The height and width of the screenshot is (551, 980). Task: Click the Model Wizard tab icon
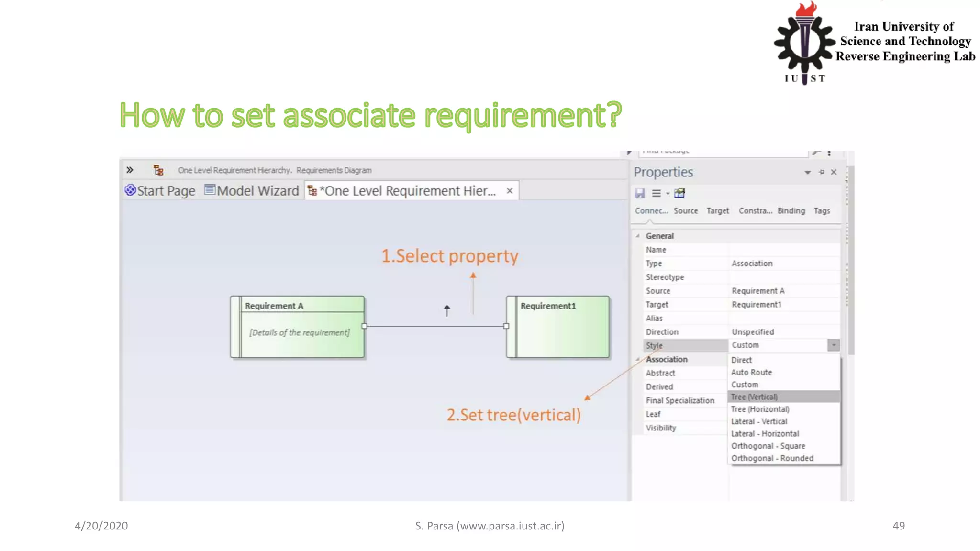(x=210, y=190)
